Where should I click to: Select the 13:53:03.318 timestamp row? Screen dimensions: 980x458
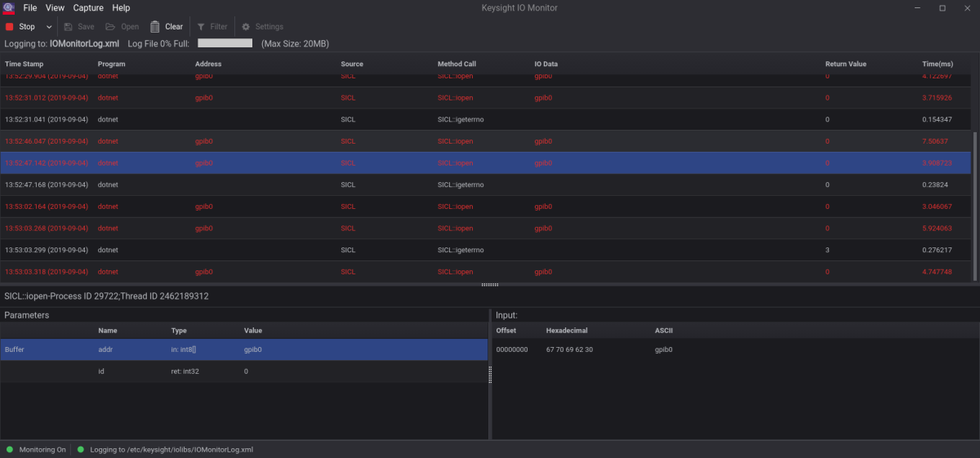tap(486, 271)
